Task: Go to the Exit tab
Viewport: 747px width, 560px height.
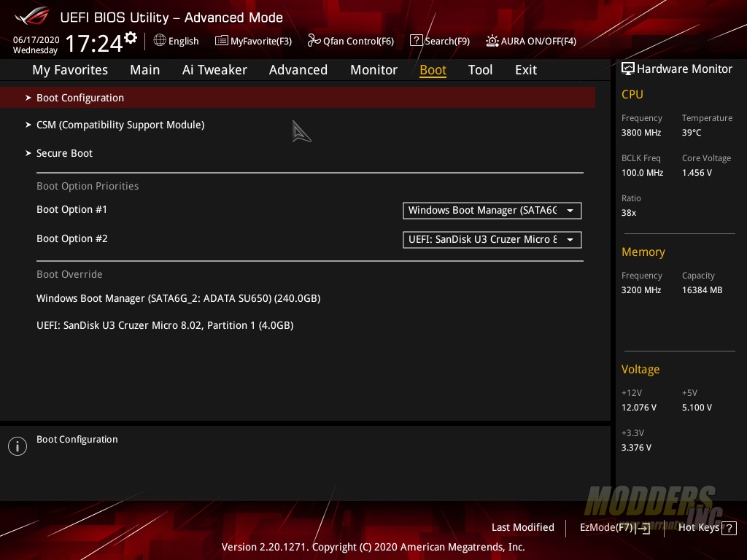Action: click(x=526, y=70)
